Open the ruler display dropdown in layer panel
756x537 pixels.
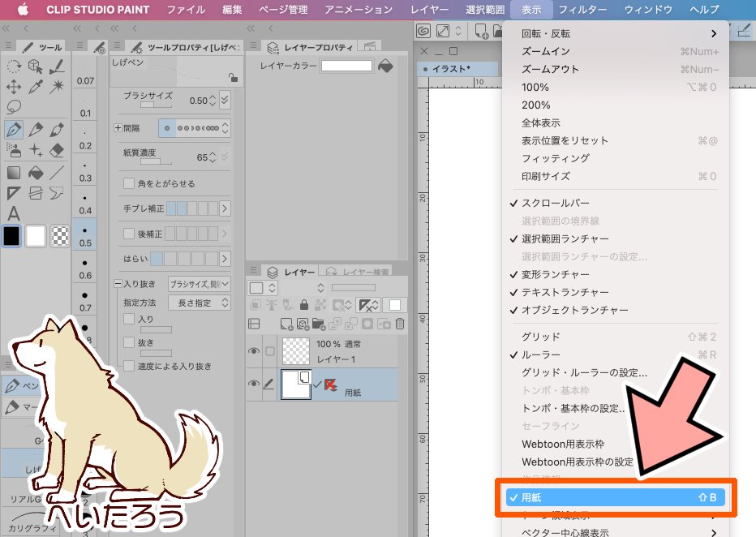pyautogui.click(x=368, y=305)
